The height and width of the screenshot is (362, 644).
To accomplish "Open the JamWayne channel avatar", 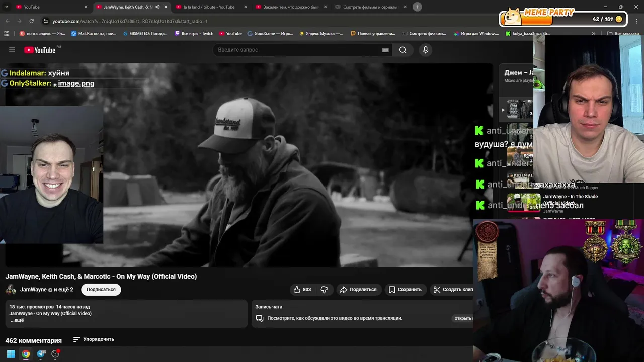I will click(x=11, y=290).
